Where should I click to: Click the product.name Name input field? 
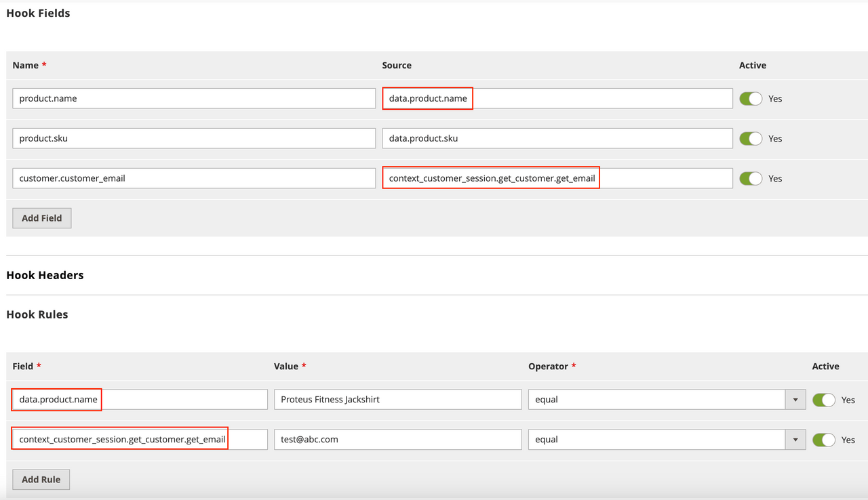tap(193, 98)
